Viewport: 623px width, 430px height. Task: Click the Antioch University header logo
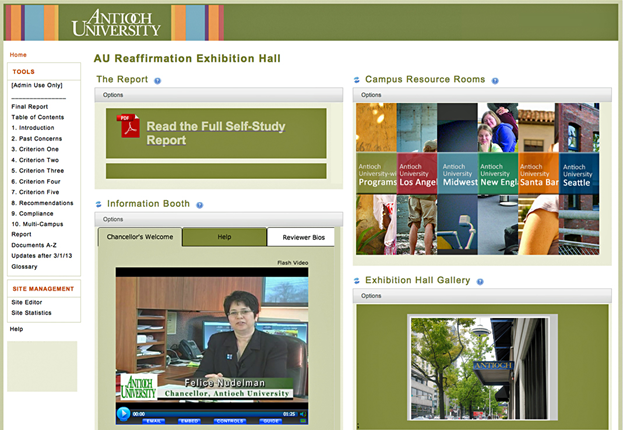116,23
